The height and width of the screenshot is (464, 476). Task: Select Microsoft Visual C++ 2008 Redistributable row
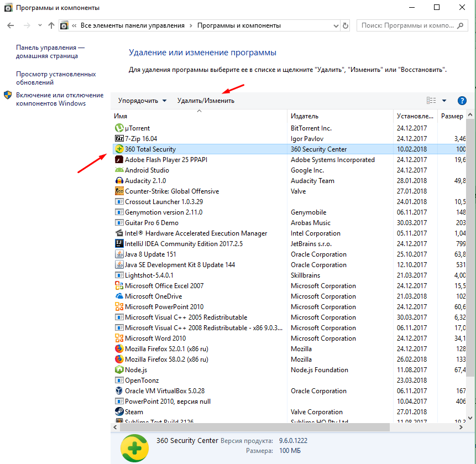coord(289,328)
